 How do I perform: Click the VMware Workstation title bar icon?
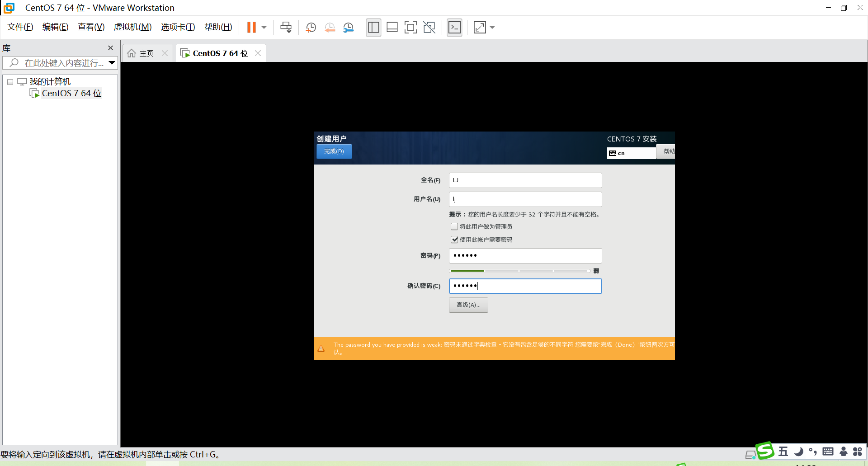[x=9, y=8]
